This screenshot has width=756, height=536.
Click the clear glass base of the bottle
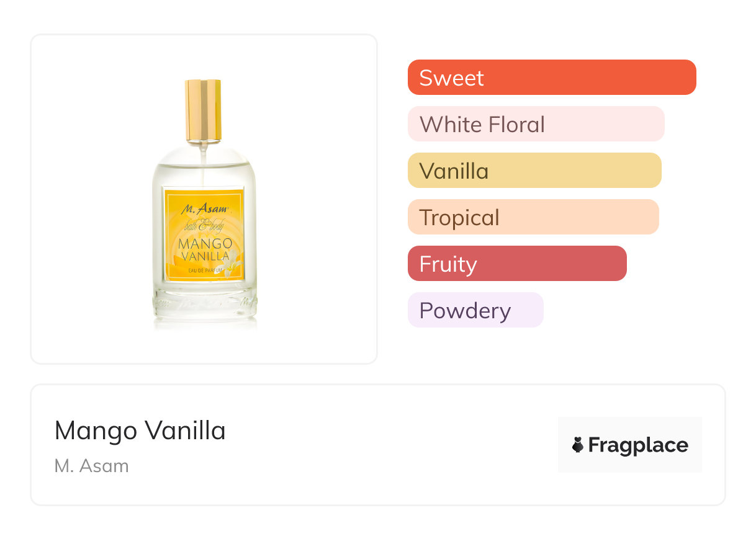[204, 306]
